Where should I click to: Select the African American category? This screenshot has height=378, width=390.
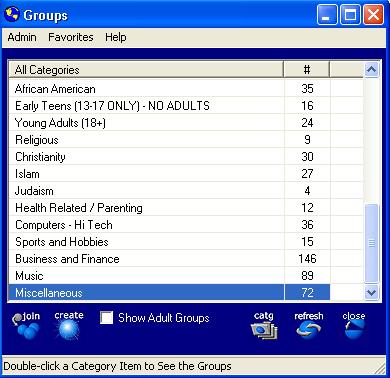coord(146,89)
